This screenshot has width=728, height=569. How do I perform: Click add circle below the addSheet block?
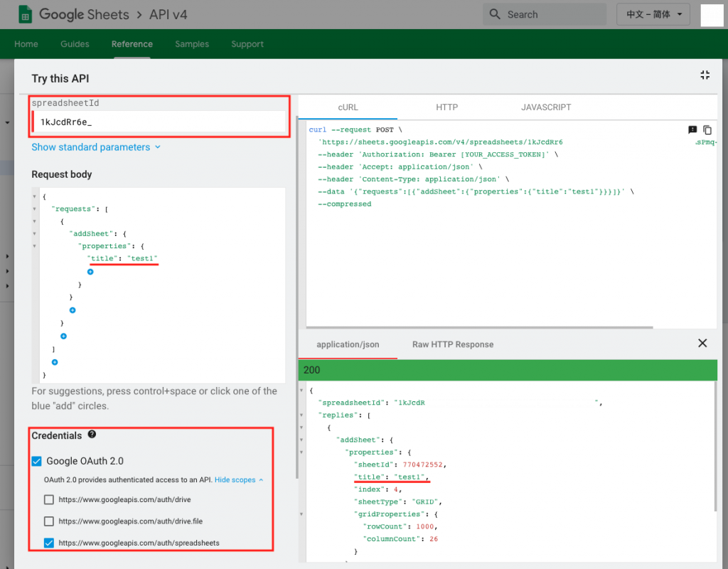[63, 336]
